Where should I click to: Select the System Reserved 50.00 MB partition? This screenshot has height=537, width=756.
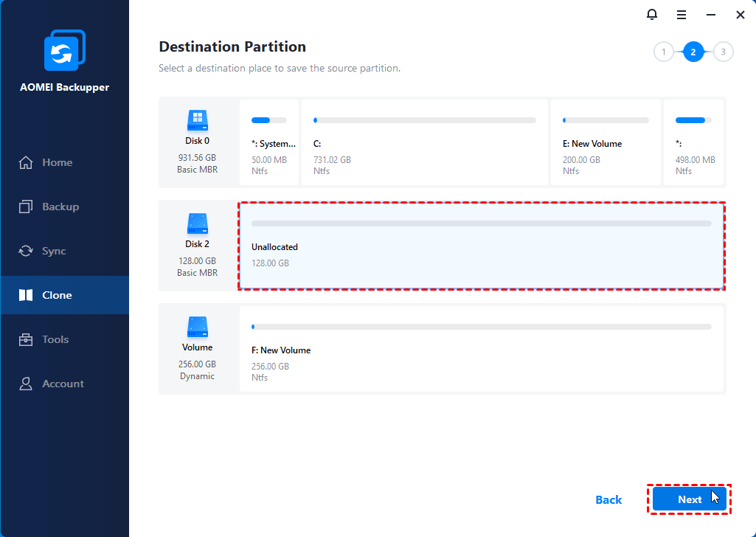pos(269,142)
